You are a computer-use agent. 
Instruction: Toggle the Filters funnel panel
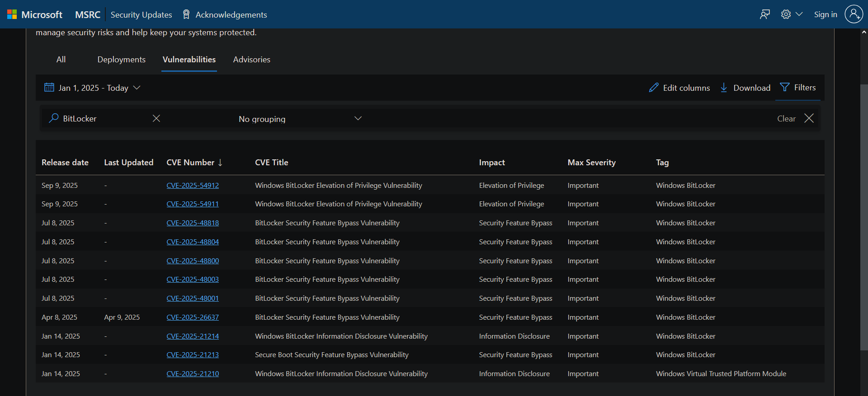click(798, 88)
